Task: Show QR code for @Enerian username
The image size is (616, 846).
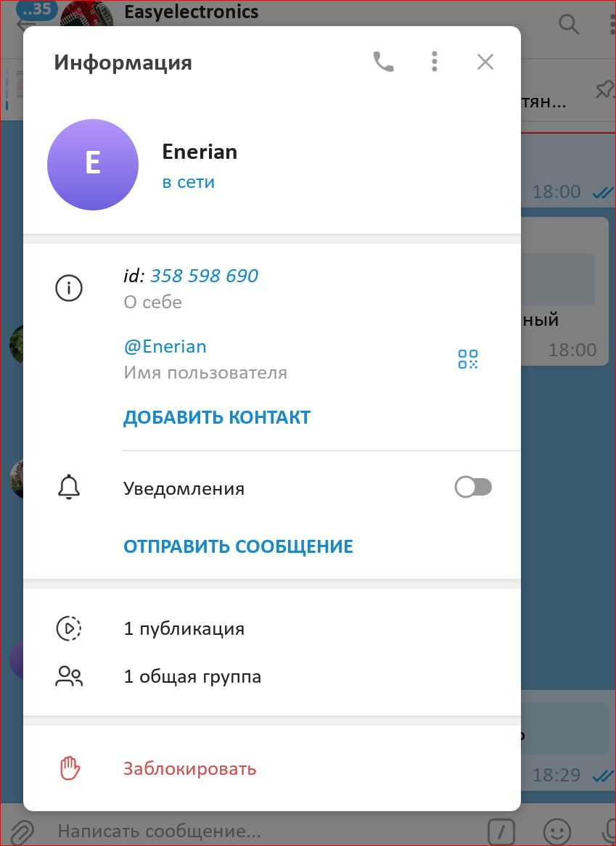Action: tap(468, 359)
